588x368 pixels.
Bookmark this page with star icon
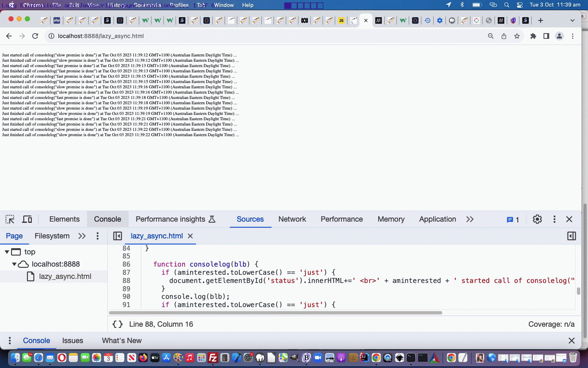point(517,36)
